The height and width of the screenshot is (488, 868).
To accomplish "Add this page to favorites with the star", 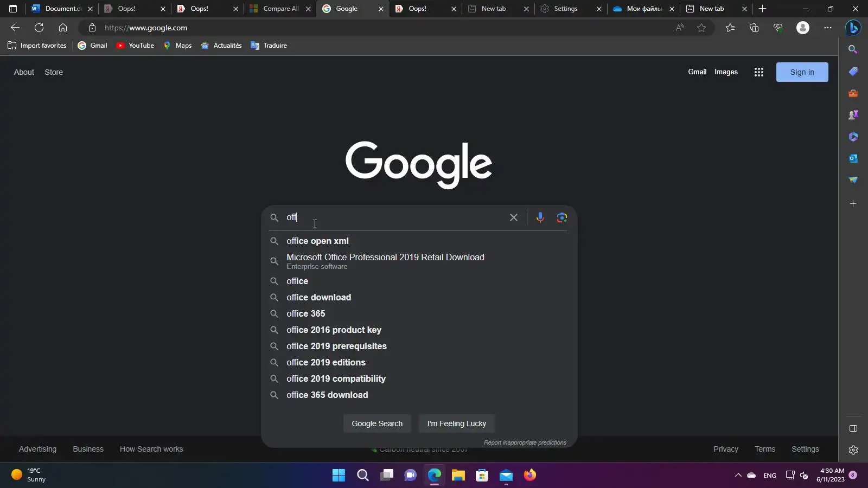I will point(701,28).
